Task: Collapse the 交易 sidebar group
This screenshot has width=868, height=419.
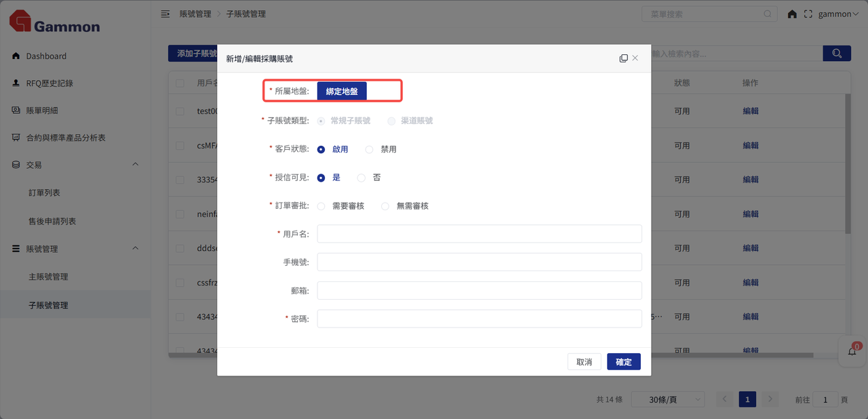Action: 135,165
